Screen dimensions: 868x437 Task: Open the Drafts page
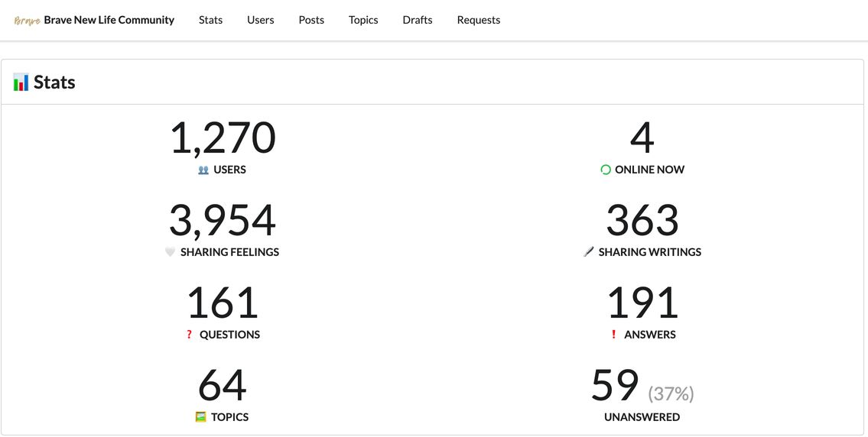[418, 20]
